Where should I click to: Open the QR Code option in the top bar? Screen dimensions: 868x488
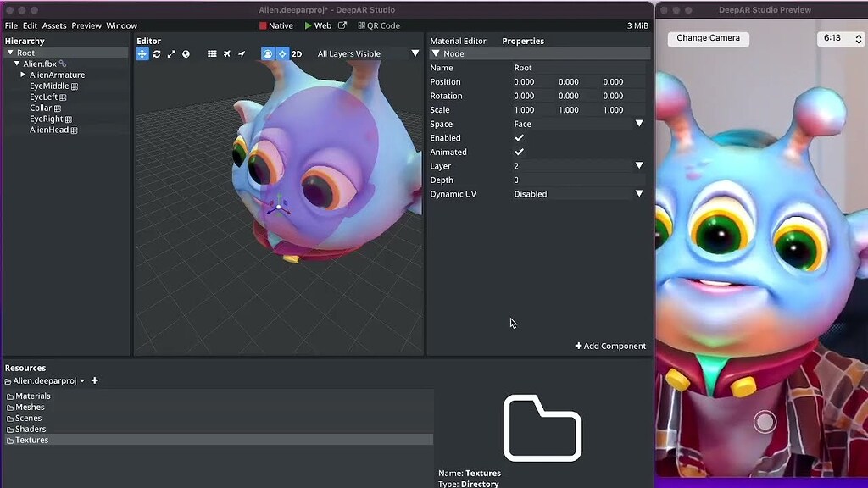(x=379, y=25)
